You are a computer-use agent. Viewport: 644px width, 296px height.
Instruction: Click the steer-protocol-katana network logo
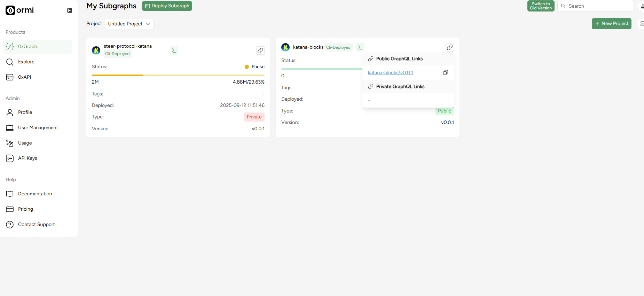click(x=96, y=50)
